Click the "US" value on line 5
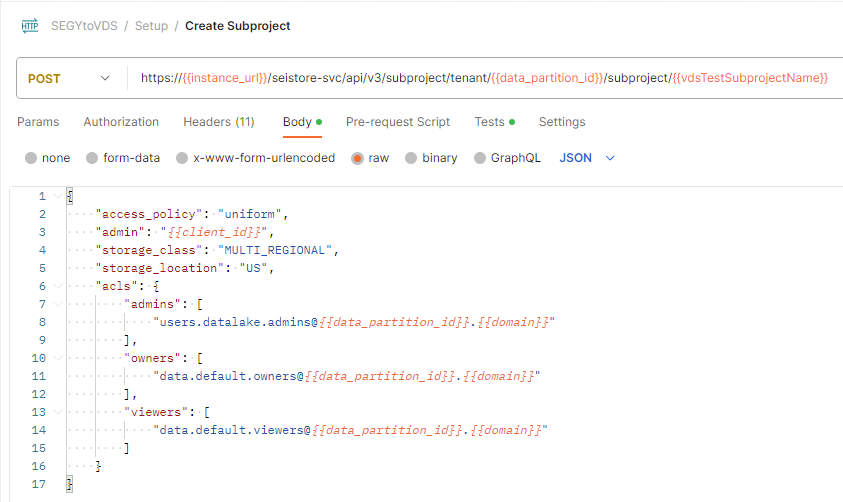843x502 pixels. tap(253, 268)
